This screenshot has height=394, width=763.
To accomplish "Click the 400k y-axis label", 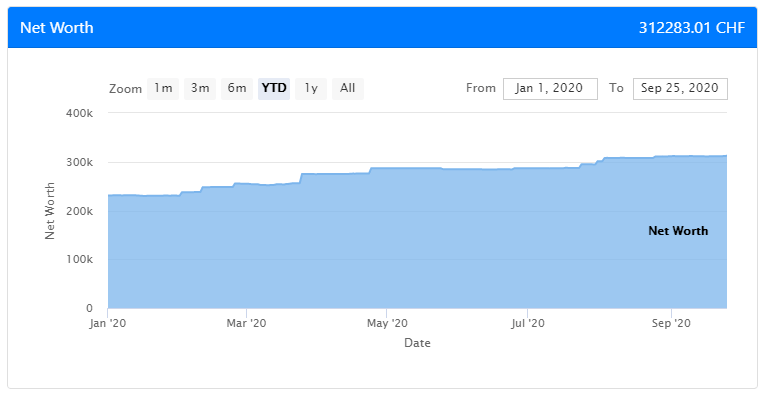I will [x=79, y=113].
